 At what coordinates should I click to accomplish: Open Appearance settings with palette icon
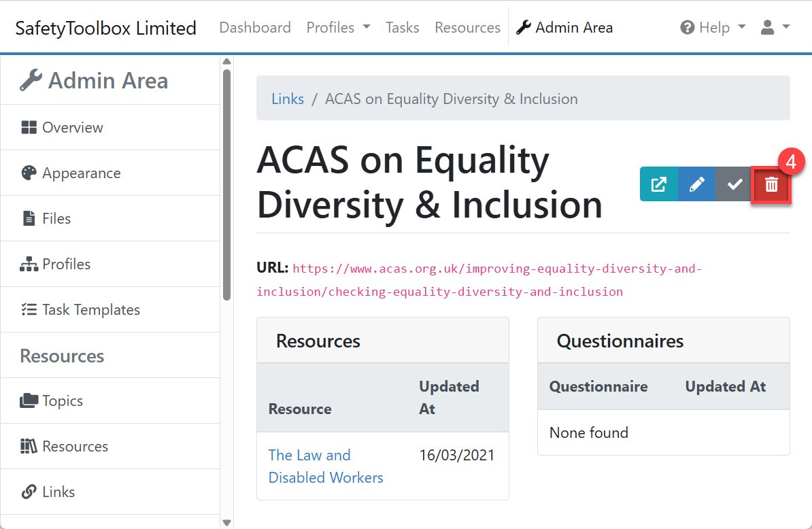tap(81, 173)
